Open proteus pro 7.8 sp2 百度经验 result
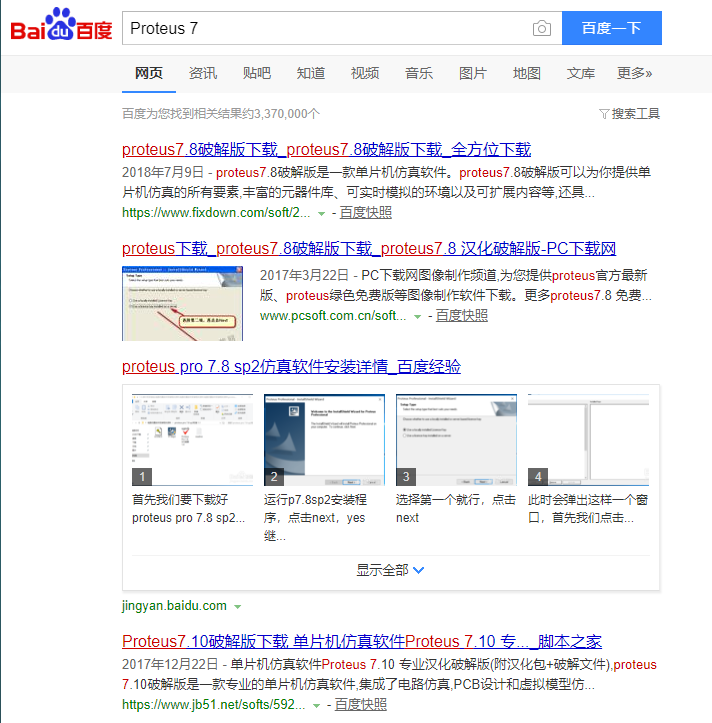The height and width of the screenshot is (723, 712). (x=291, y=367)
